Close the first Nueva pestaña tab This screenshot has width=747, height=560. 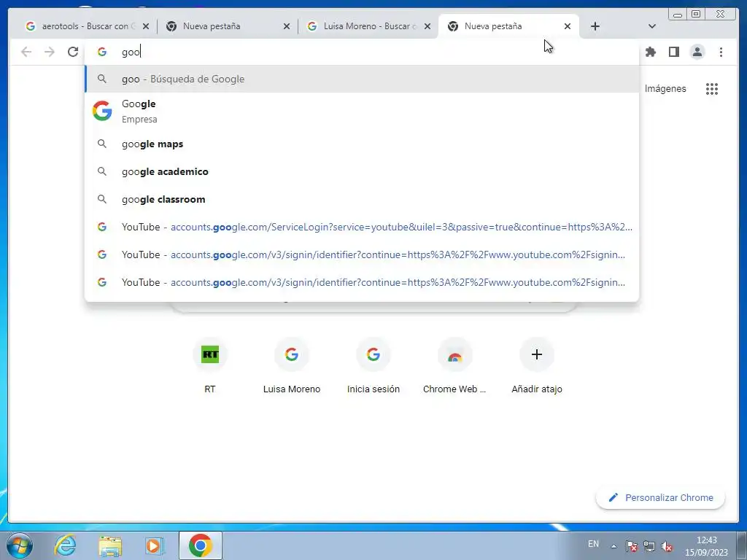(286, 26)
